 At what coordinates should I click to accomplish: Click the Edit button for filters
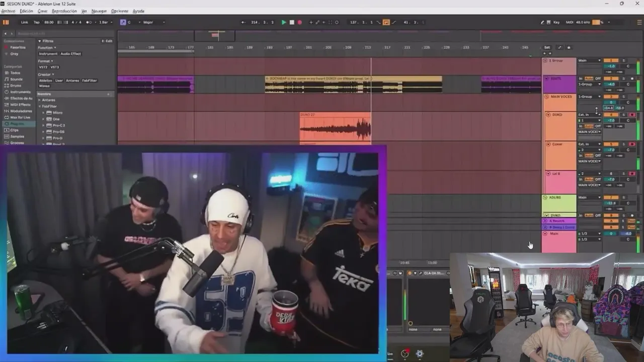tap(107, 41)
